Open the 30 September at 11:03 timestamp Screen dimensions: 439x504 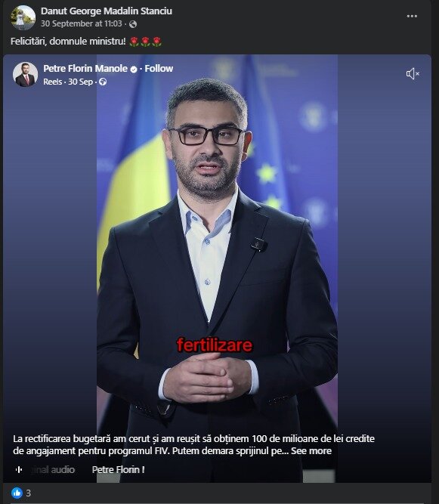pos(82,23)
